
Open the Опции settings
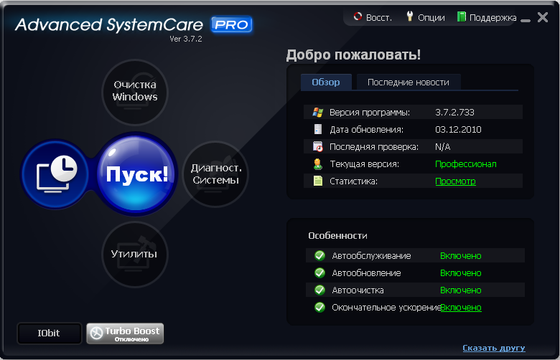pyautogui.click(x=426, y=17)
